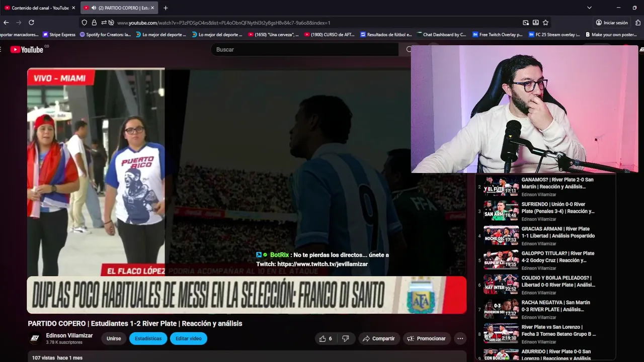
Task: Click the install app icon in the address bar
Action: 536,23
